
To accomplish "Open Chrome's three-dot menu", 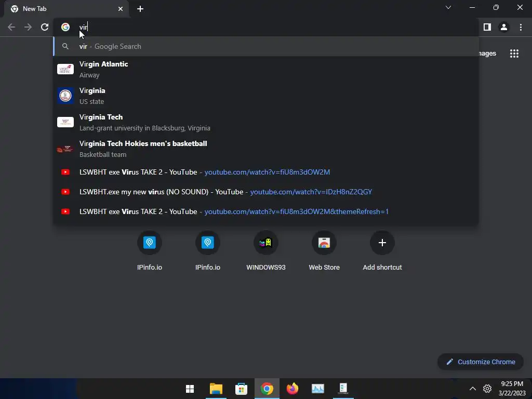I will [521, 27].
